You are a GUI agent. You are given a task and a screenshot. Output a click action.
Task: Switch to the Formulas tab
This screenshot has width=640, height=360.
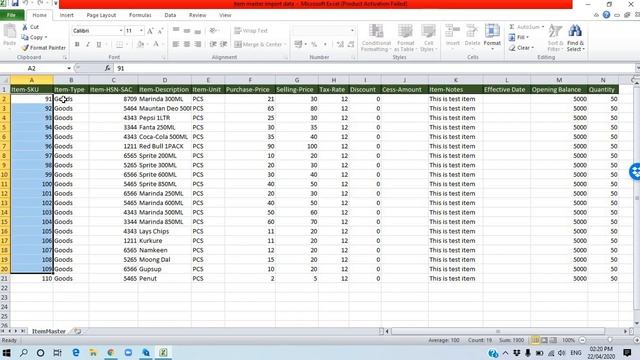point(140,15)
